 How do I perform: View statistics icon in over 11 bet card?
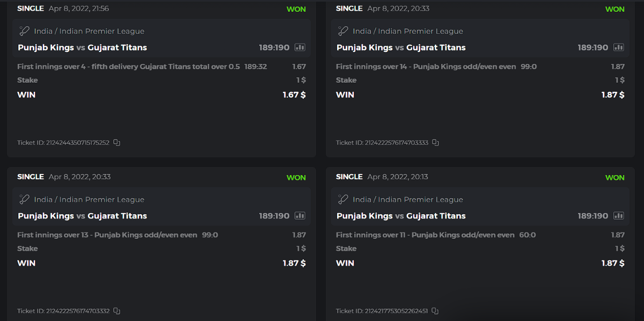(x=619, y=216)
